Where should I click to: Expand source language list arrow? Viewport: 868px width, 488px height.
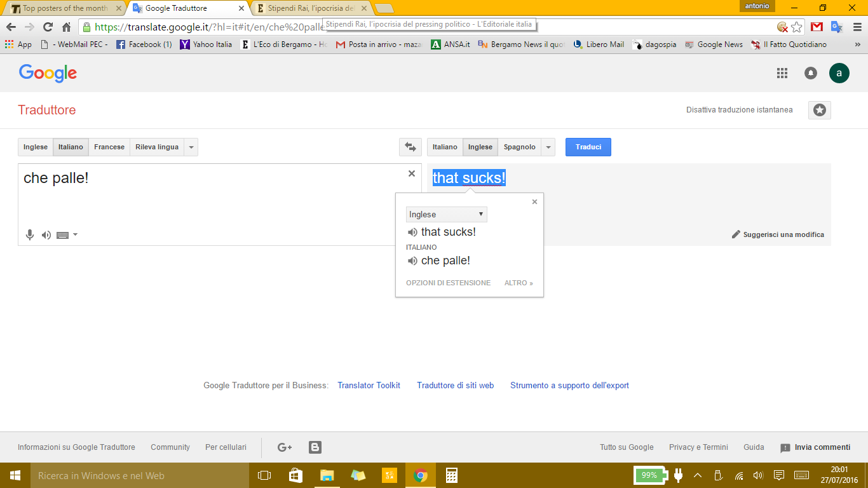(191, 147)
